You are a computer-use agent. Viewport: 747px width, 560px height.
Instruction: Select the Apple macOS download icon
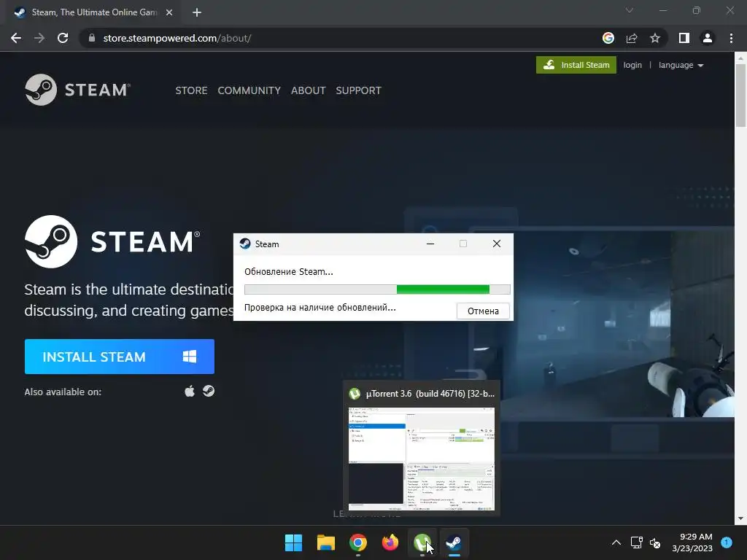[x=190, y=392]
